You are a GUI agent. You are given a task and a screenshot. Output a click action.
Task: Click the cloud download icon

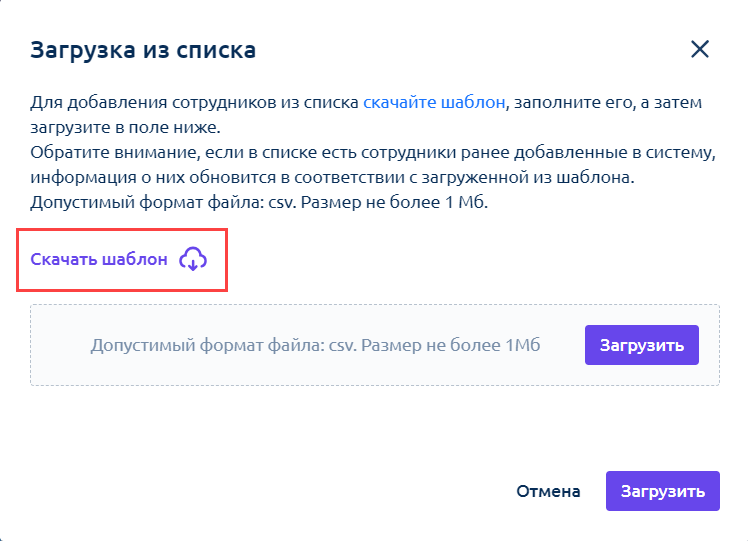(193, 259)
